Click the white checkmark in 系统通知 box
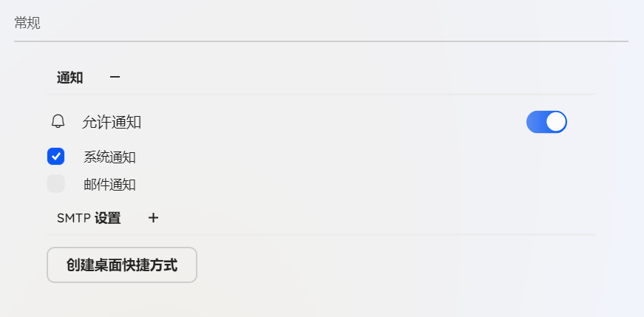 pos(56,156)
